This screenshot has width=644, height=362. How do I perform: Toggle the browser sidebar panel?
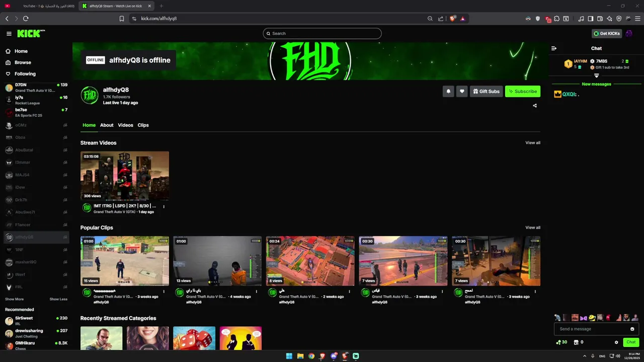click(x=591, y=19)
